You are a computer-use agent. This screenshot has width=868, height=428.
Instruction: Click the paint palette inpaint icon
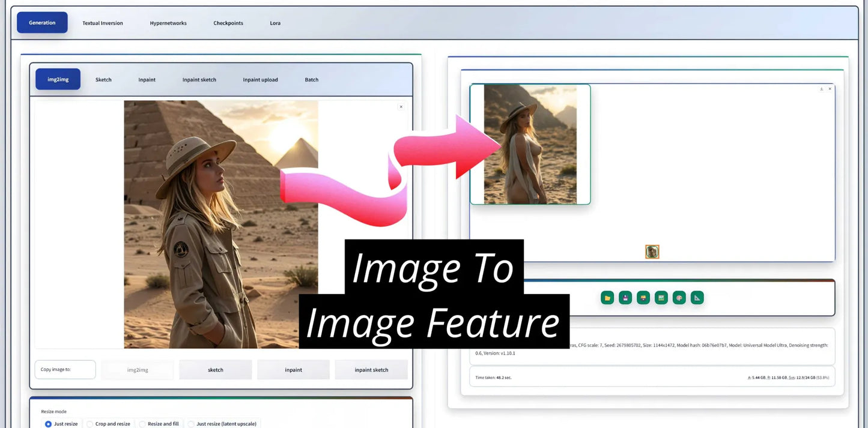tap(679, 298)
